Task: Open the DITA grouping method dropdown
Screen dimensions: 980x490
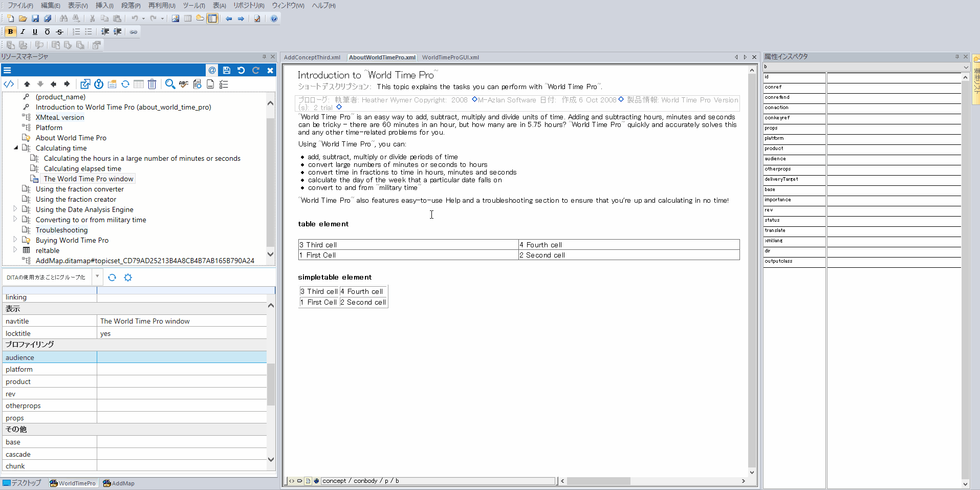Action: pos(97,277)
